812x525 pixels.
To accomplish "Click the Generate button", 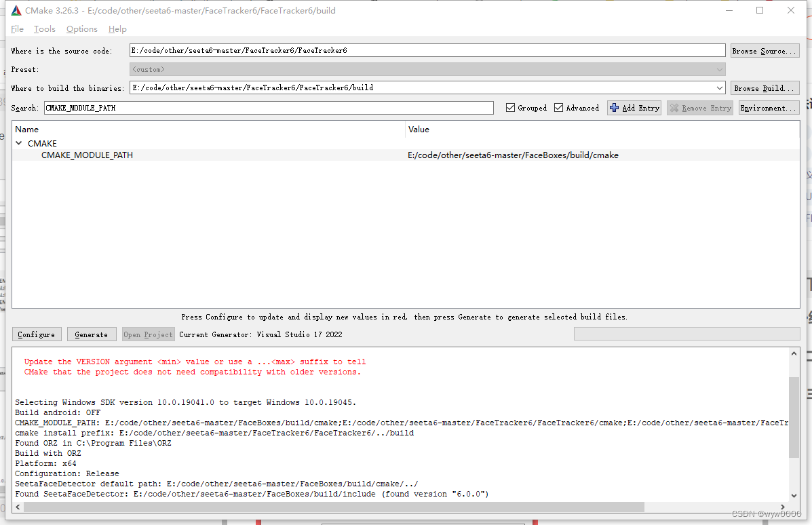I will (91, 334).
